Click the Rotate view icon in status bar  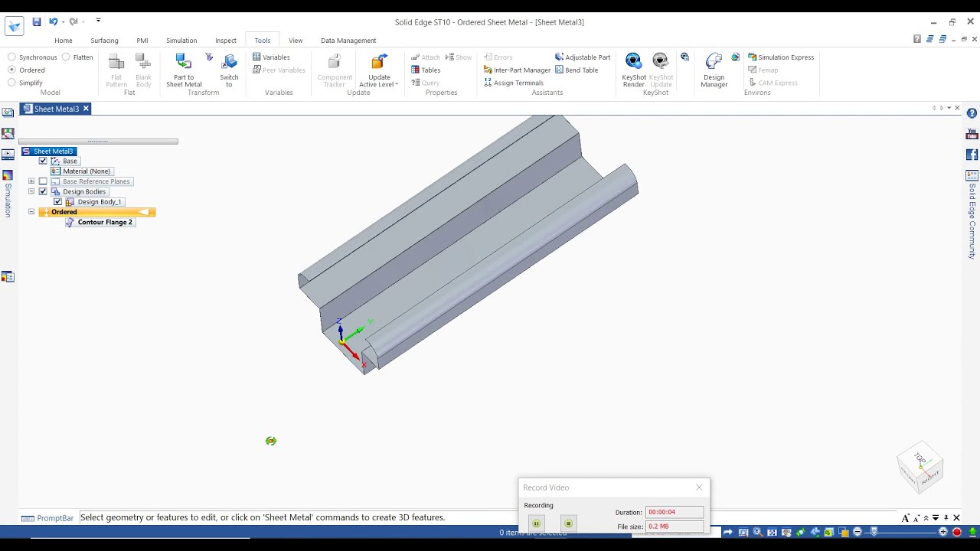[x=800, y=532]
